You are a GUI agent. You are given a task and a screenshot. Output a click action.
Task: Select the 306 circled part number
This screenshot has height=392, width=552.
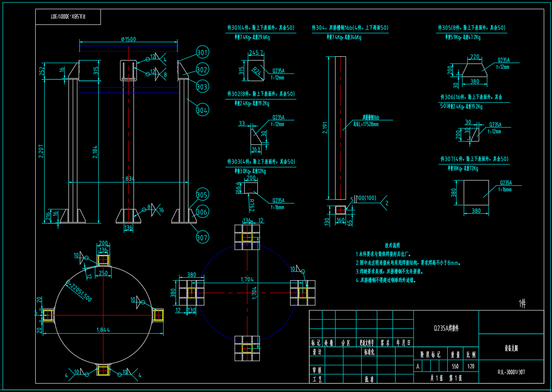[202, 212]
